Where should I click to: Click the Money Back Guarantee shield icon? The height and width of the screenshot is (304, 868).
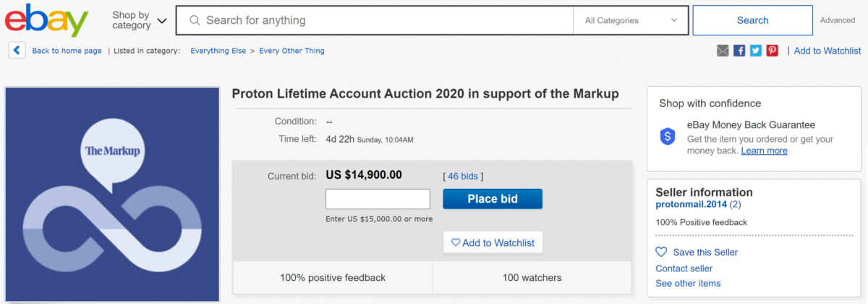pyautogui.click(x=668, y=136)
